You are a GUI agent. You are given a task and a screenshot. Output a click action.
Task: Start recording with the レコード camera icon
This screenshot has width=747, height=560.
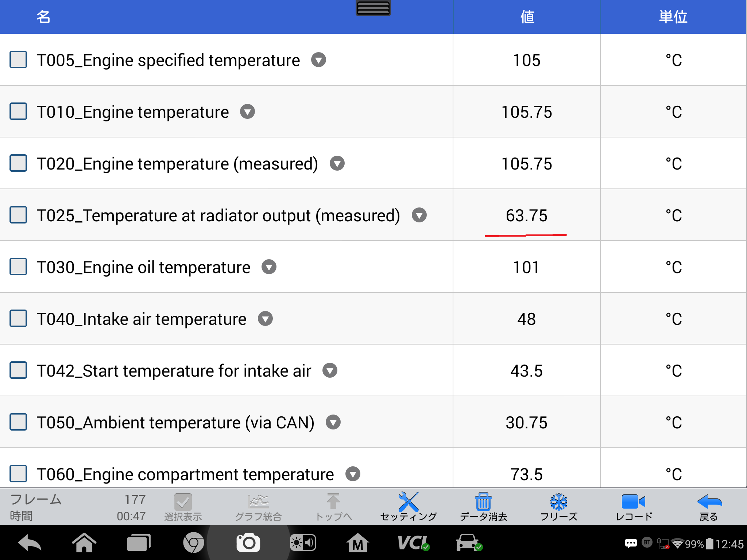[634, 507]
